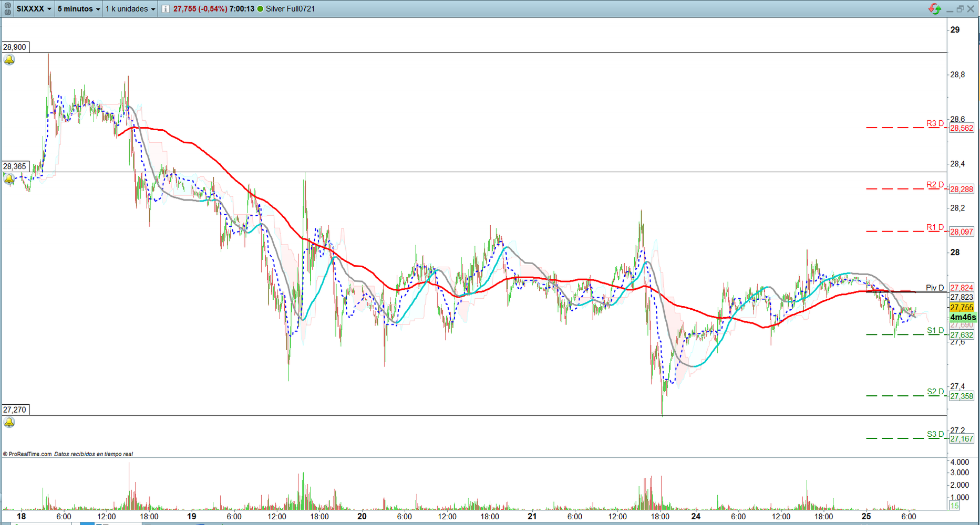Open the SIXXXX instrument dropdown

coord(34,9)
